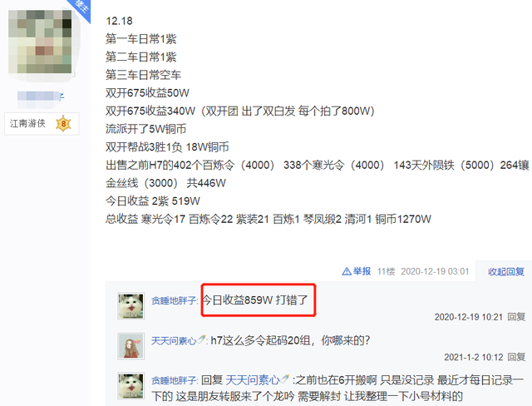This screenshot has height=406, width=532.
Task: Open the blurred poster username link
Action: (41, 96)
